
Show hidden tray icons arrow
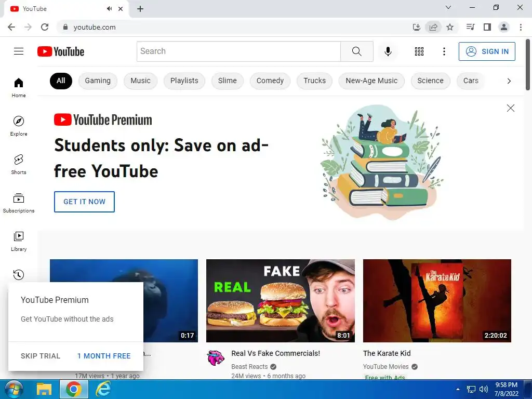pyautogui.click(x=458, y=389)
